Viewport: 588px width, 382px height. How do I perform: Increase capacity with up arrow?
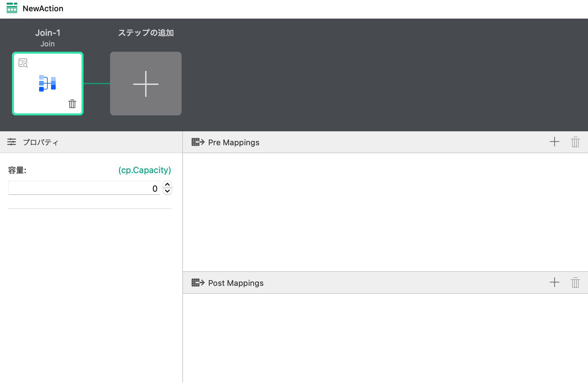pyautogui.click(x=167, y=185)
